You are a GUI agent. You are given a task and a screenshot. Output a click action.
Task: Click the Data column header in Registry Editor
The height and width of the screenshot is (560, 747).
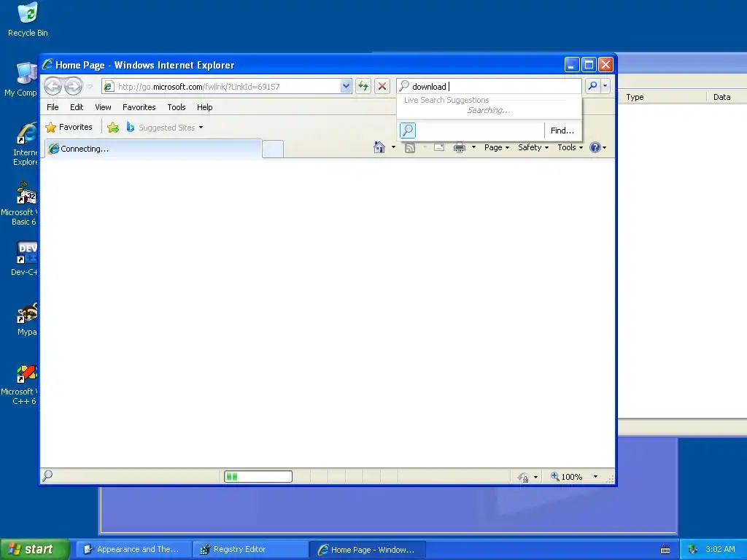point(727,97)
